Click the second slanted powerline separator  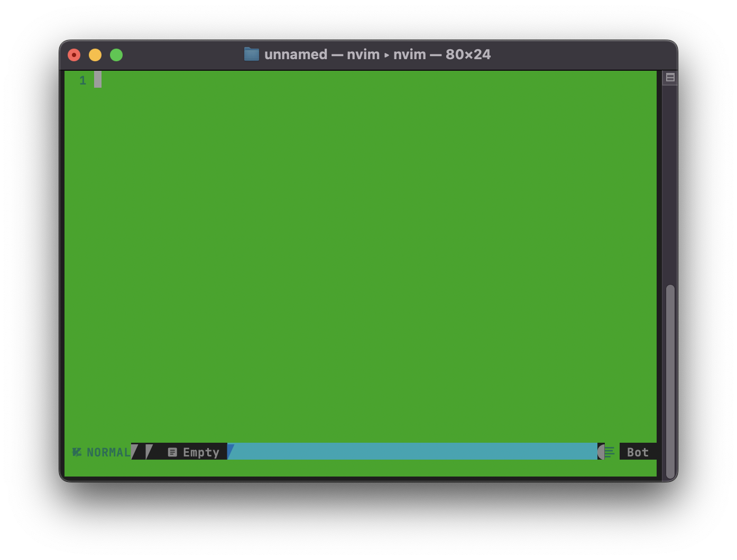point(149,452)
